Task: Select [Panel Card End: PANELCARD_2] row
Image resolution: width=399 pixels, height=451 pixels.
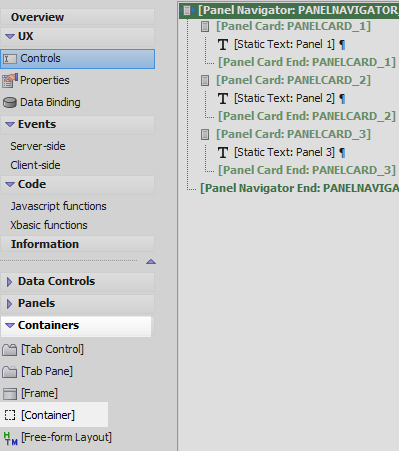Action: tap(307, 116)
